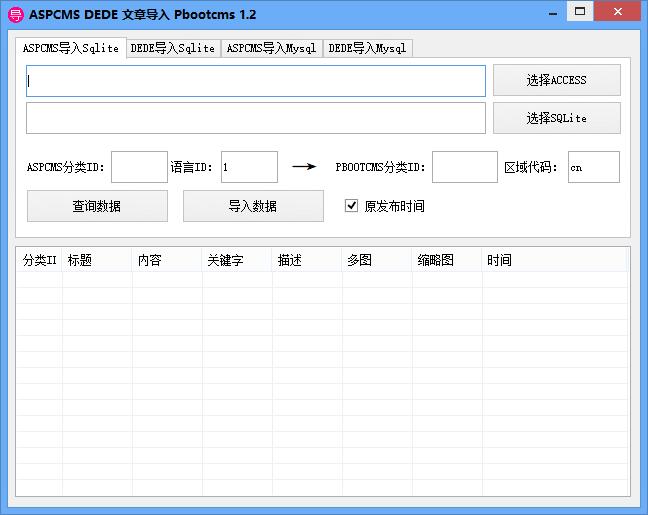Click the 导入数据 button
This screenshot has height=515, width=648.
253,206
